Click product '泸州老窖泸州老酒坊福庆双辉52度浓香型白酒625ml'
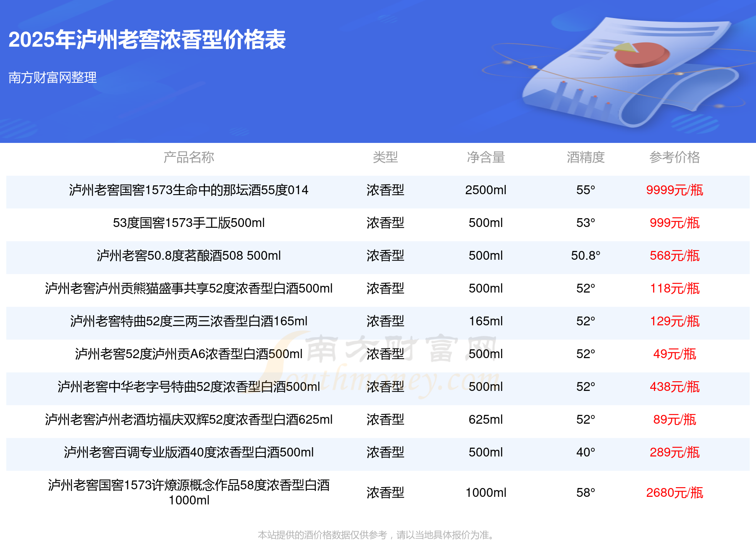 [189, 419]
